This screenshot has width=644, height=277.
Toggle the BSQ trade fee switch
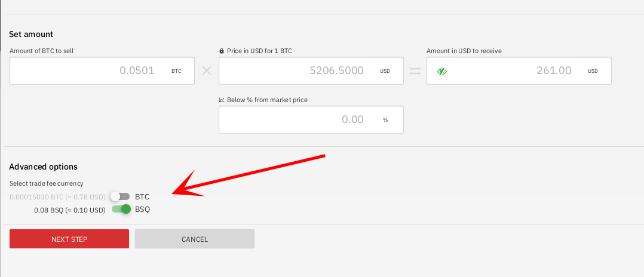(x=121, y=210)
